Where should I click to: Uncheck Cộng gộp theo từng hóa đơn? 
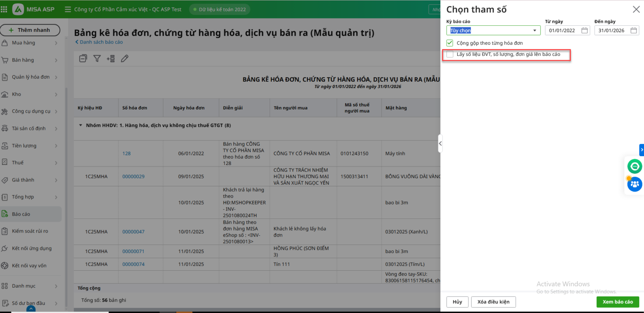(x=450, y=43)
